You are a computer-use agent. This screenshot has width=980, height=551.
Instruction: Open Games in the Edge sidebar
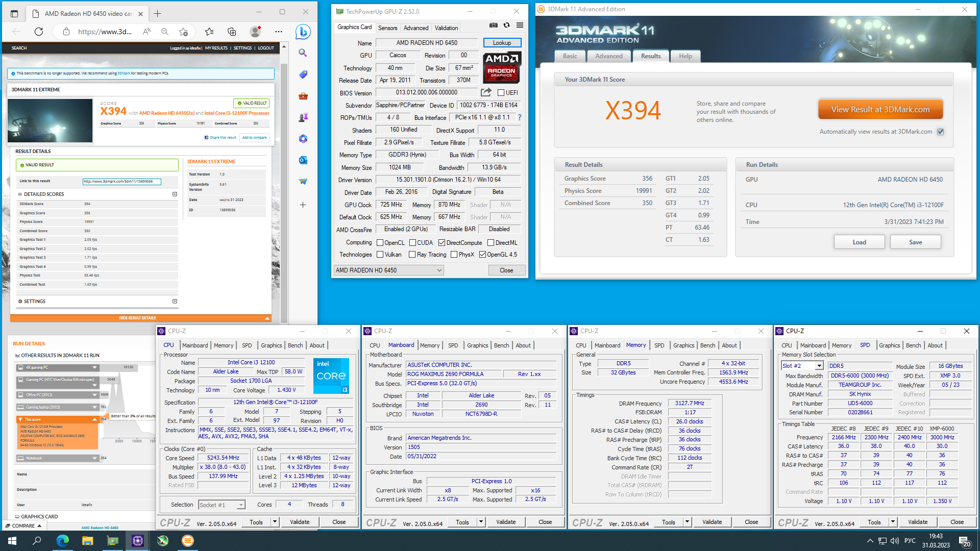tap(303, 117)
